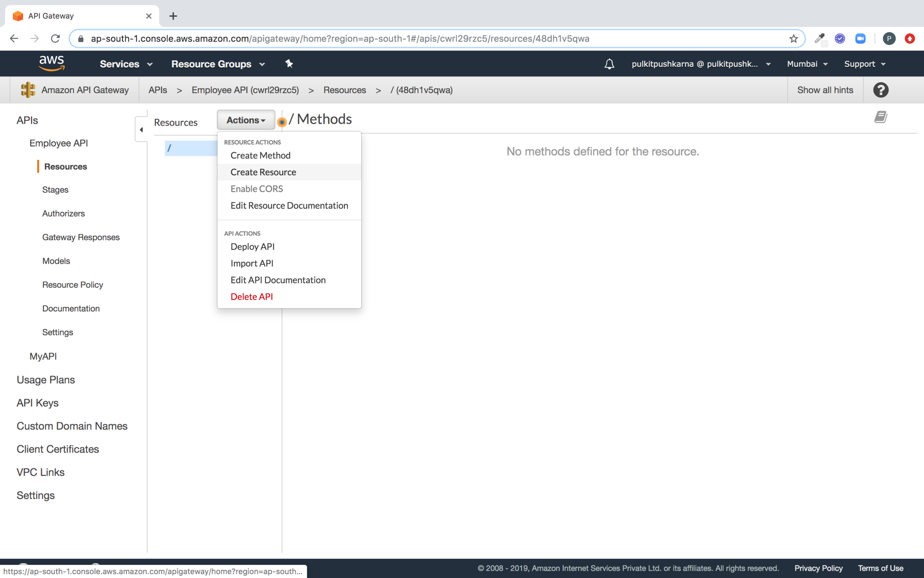Click the Show all hints button

[825, 90]
